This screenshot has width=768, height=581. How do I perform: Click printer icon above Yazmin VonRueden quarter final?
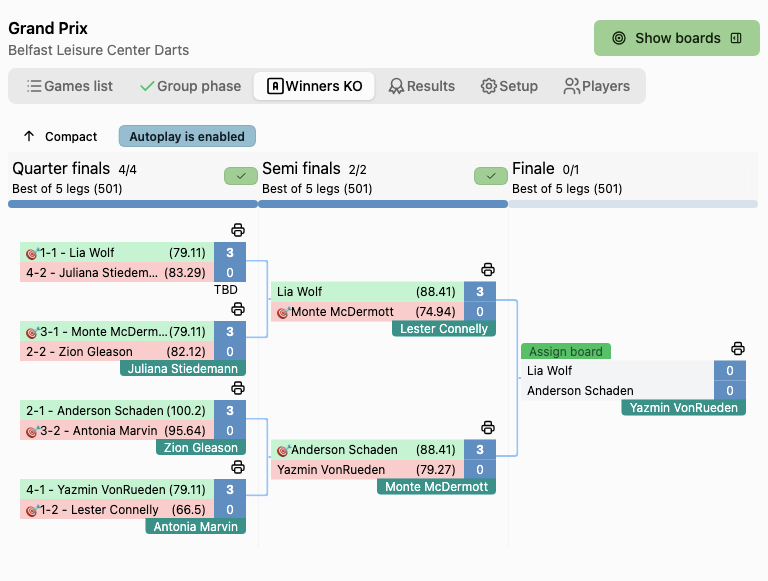coord(238,467)
